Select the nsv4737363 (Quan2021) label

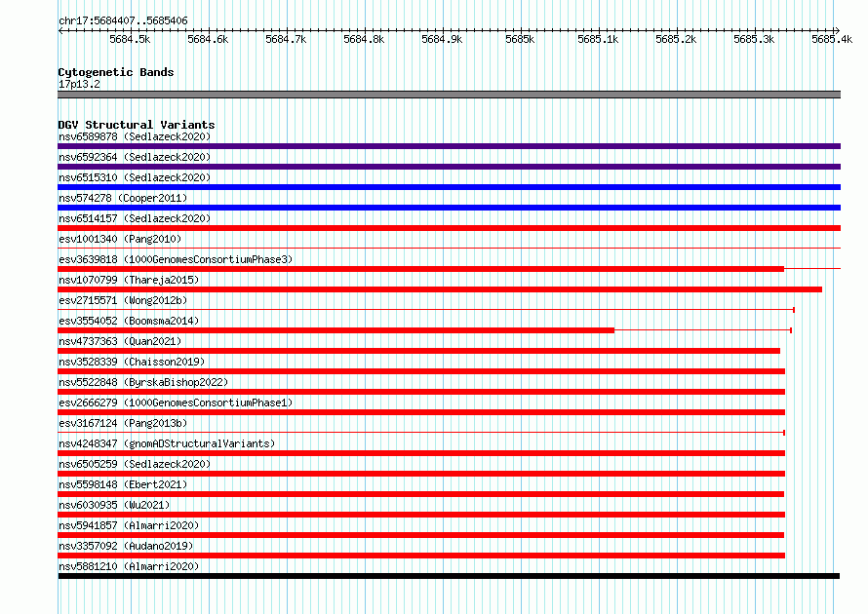pyautogui.click(x=120, y=341)
